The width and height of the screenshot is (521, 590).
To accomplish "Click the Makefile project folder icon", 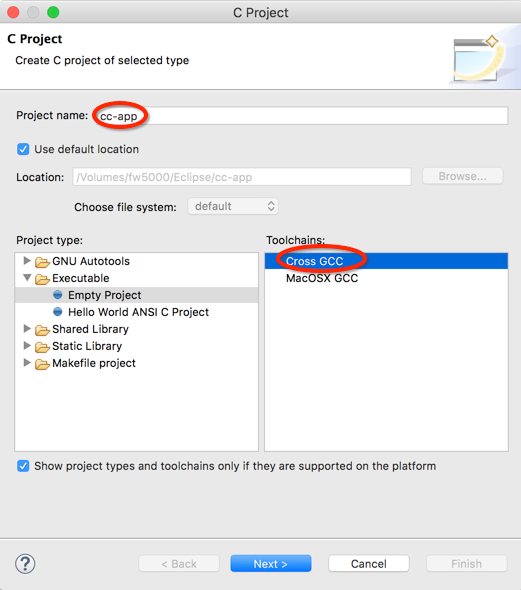I will 42,364.
